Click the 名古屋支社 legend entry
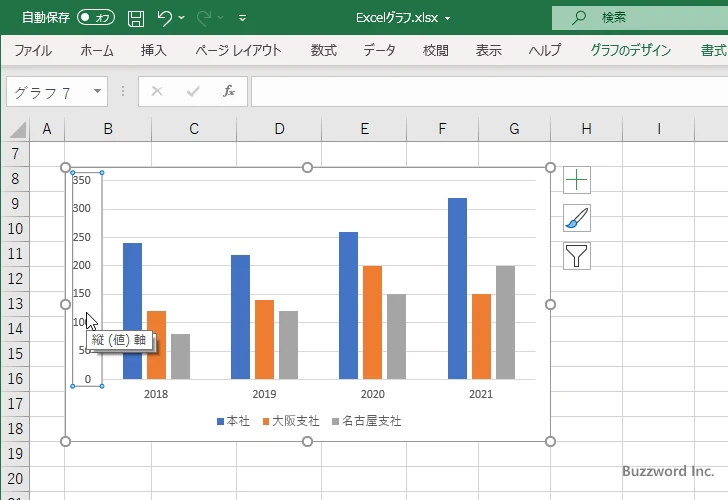The image size is (728, 500). (x=367, y=421)
